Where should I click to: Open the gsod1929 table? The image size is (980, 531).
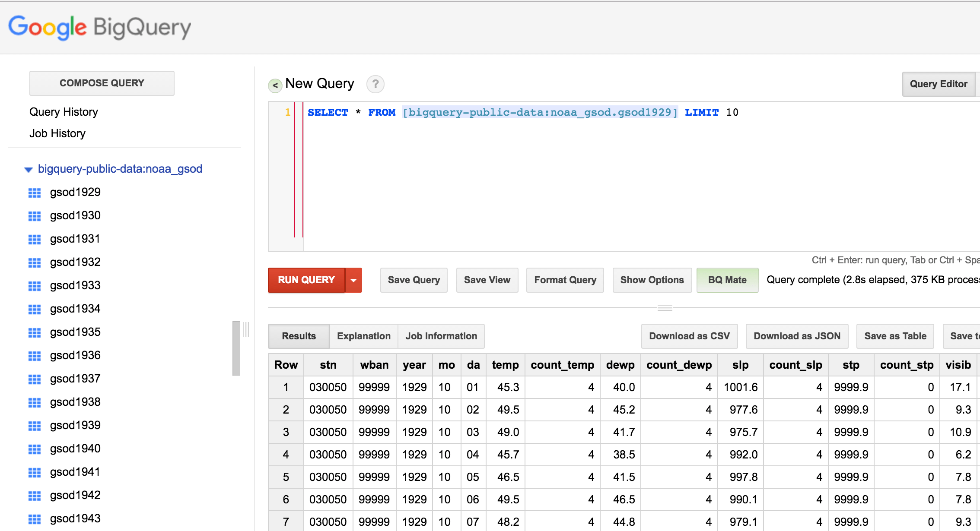[75, 192]
